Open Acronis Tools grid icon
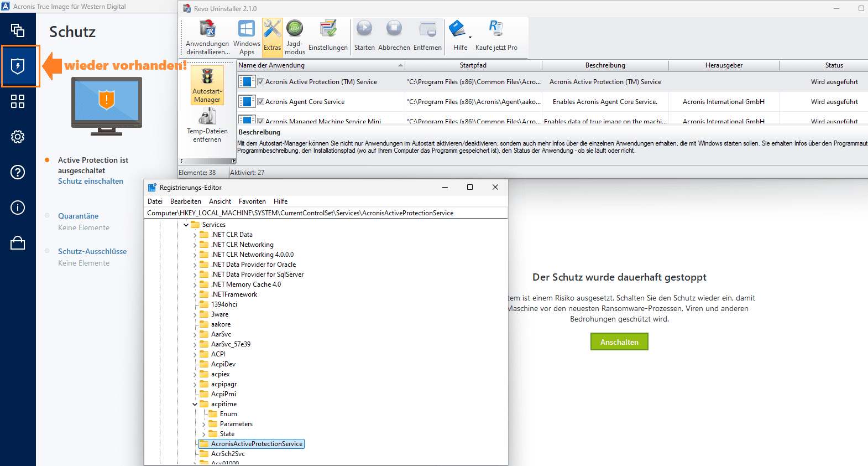The height and width of the screenshot is (466, 868). tap(18, 101)
